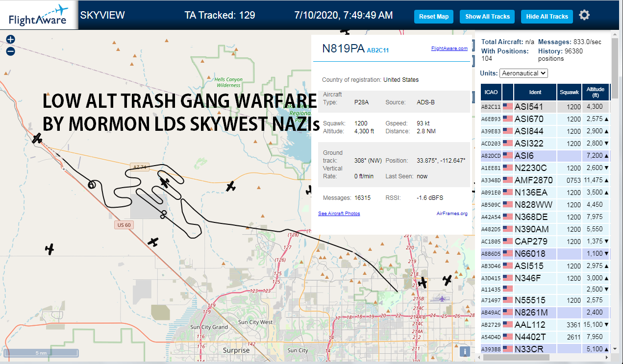Click the A11435 ICAO cell
Screen dimensions: 623x364
[491, 290]
